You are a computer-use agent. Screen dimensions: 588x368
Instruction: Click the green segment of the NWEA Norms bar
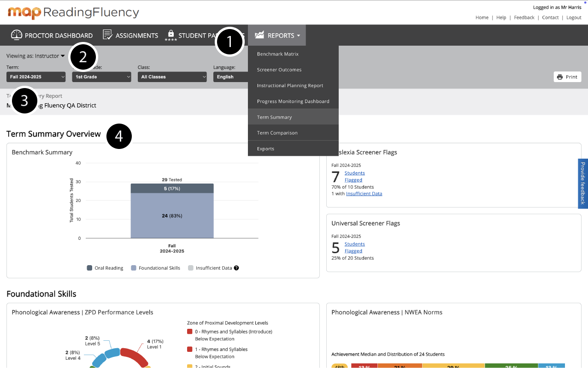point(512,366)
